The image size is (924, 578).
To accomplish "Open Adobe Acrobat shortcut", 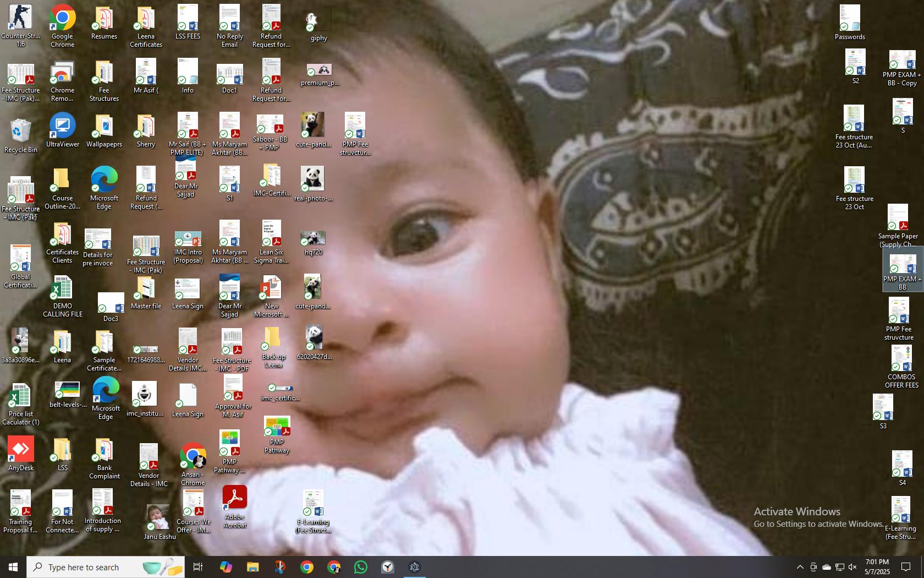I will pyautogui.click(x=235, y=506).
